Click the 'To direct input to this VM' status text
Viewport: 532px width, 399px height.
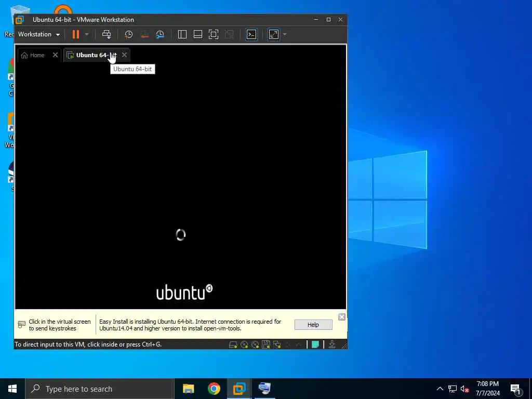tap(88, 344)
